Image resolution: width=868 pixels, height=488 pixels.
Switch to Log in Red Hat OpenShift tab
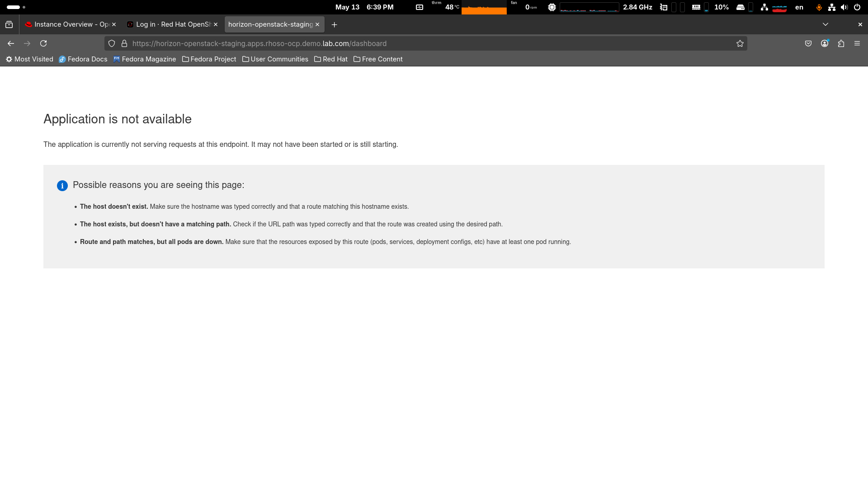coord(170,24)
